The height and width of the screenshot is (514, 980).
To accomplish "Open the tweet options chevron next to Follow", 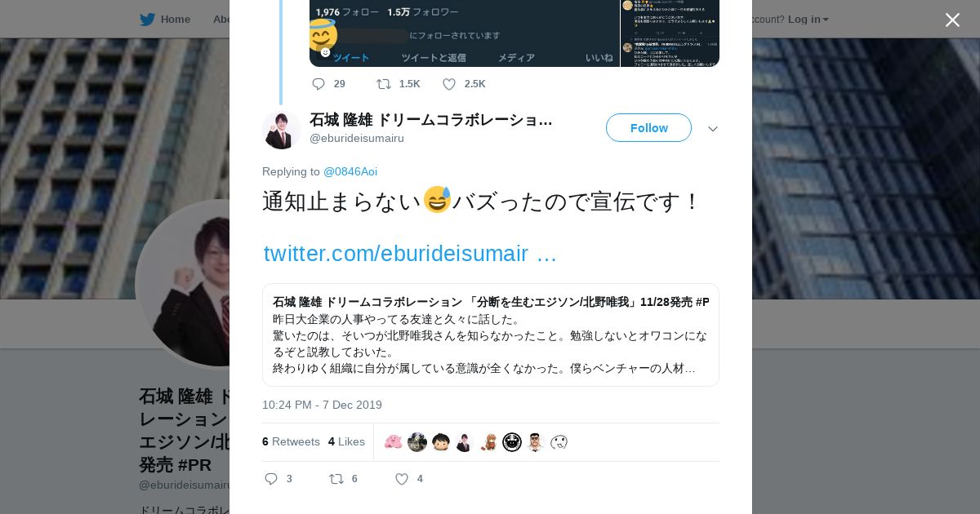I will click(713, 129).
